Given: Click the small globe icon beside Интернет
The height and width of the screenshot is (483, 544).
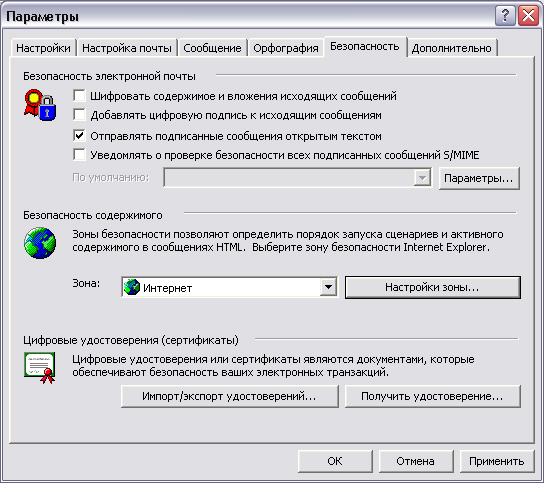Looking at the screenshot, I should point(132,287).
